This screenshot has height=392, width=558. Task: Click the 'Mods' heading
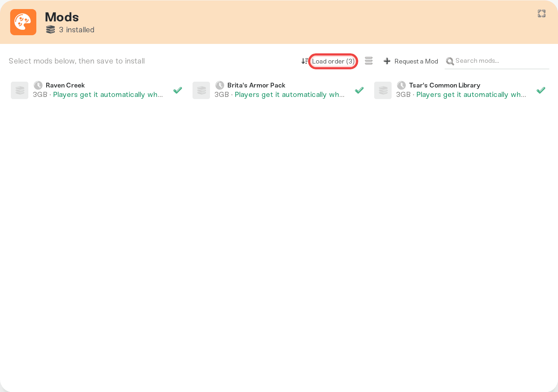pyautogui.click(x=62, y=17)
